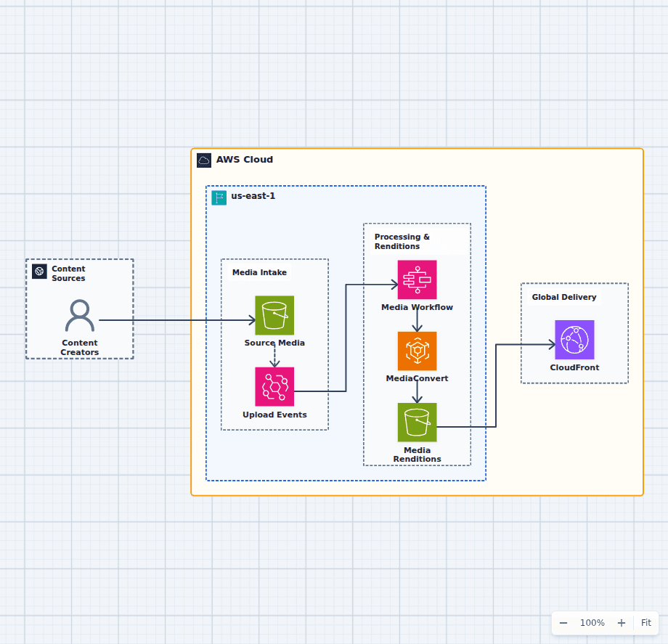
Task: Select the connector from Media Renditions to CloudFront
Action: click(496, 386)
